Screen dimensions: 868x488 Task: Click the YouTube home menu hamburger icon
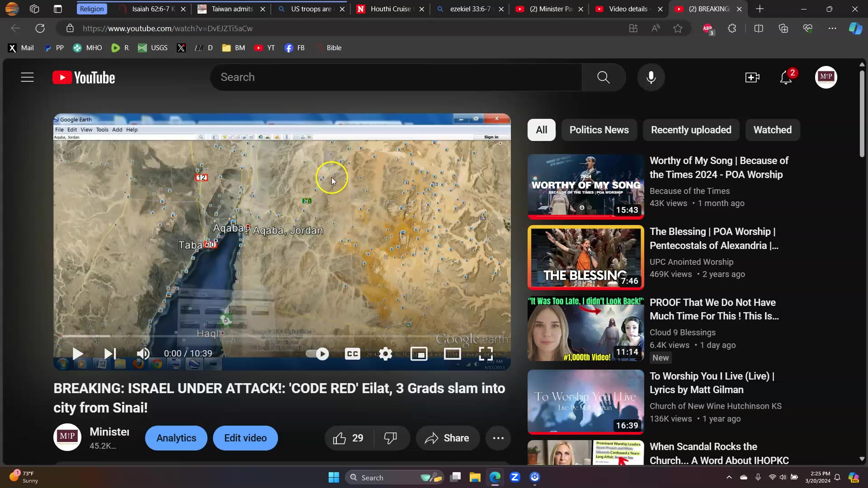27,77
